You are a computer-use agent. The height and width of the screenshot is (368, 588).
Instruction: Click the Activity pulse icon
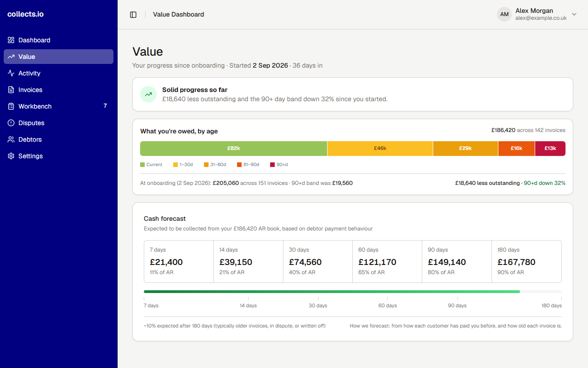[x=11, y=73]
